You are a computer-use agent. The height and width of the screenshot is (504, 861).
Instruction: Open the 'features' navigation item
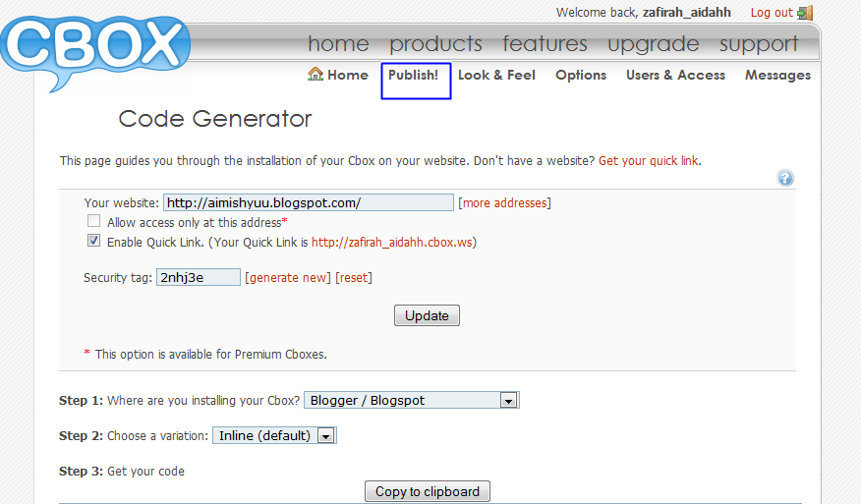point(545,43)
